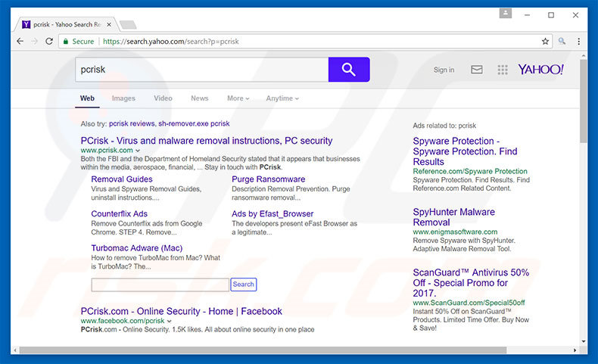Open PCrisk Virus and malware removal result

[207, 141]
